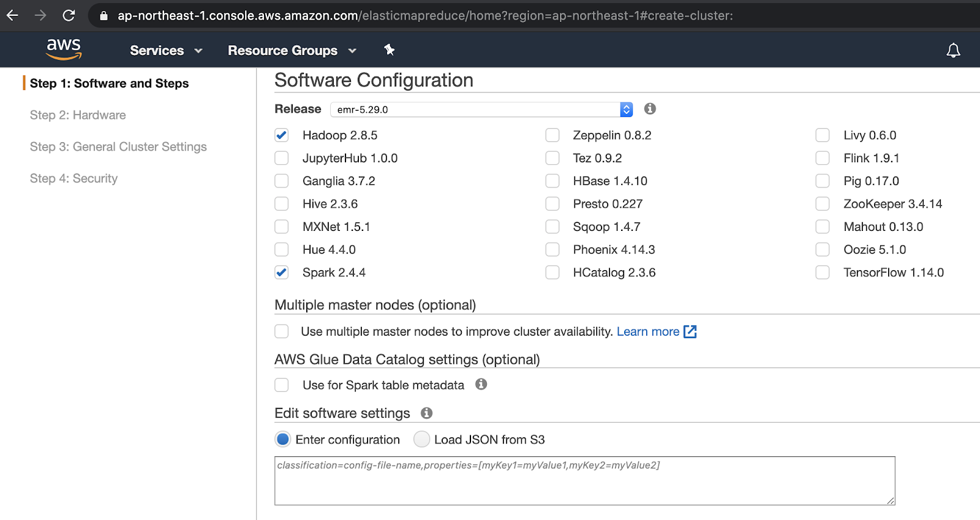Image resolution: width=980 pixels, height=520 pixels.
Task: Uncheck the Spark 2.4.4 checkbox
Action: [282, 273]
